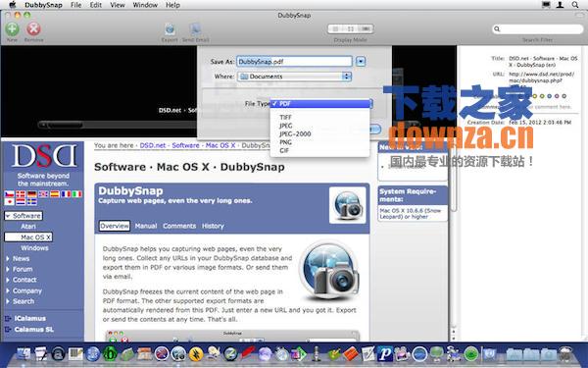Click the microphone icon in the Dock
The height and width of the screenshot is (368, 588).
tap(317, 353)
